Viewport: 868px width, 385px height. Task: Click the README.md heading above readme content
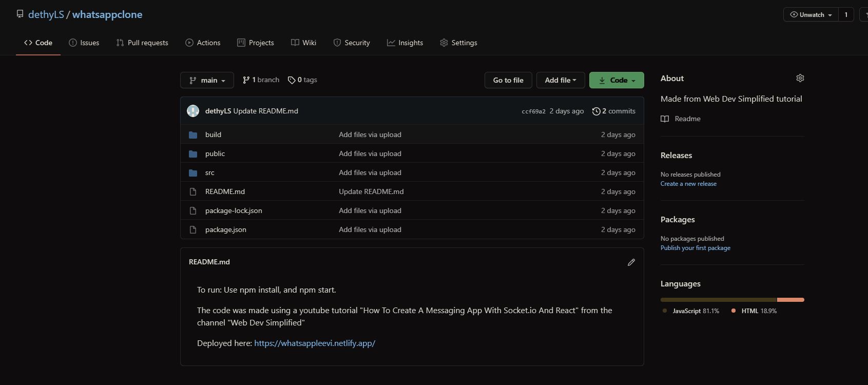[209, 262]
